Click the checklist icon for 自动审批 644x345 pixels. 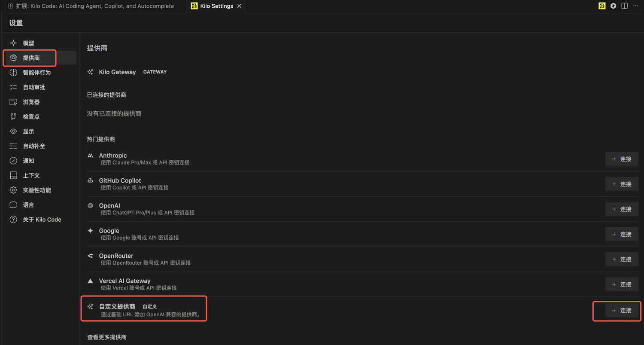click(x=13, y=87)
